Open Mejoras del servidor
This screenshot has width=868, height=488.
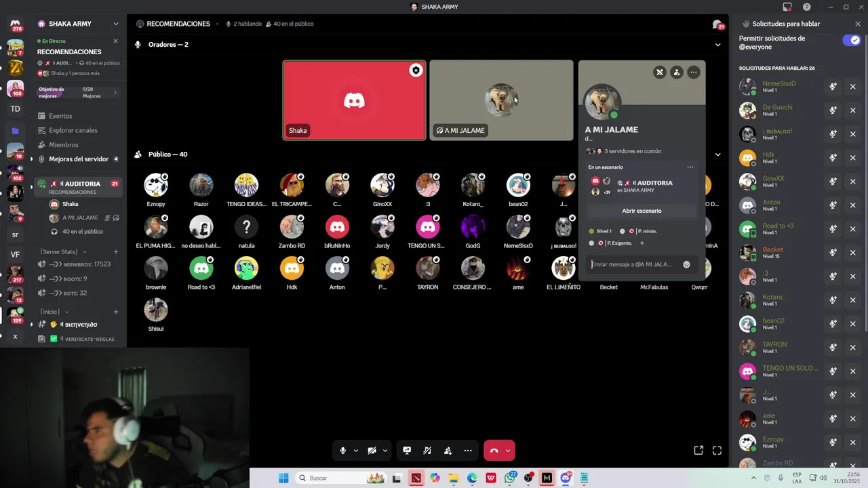(x=79, y=159)
